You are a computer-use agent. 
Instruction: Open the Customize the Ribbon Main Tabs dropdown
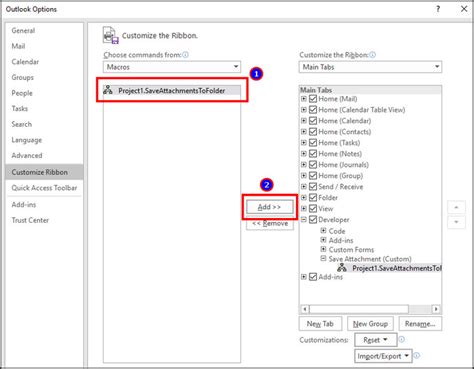pos(370,67)
